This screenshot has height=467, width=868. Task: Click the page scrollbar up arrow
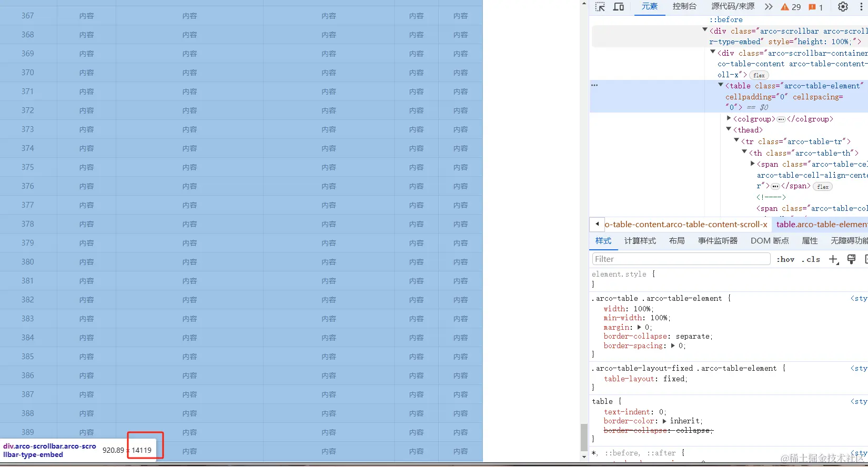(x=584, y=4)
